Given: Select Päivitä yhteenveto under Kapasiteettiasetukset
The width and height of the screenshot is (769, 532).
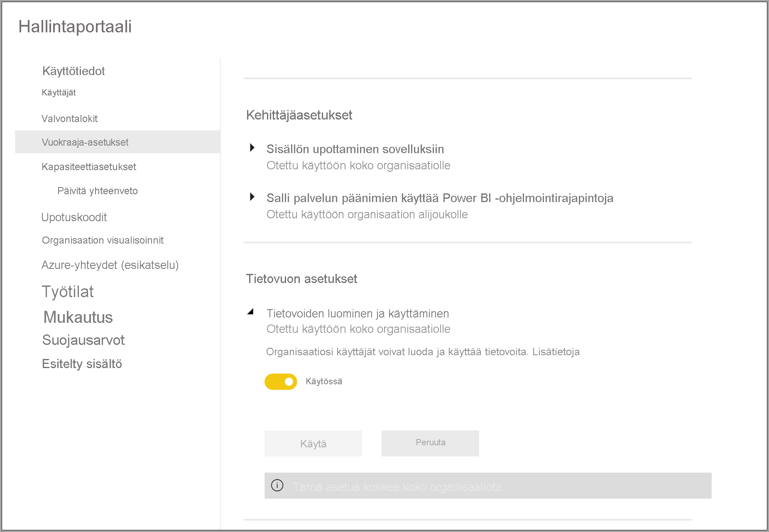Looking at the screenshot, I should [x=97, y=190].
